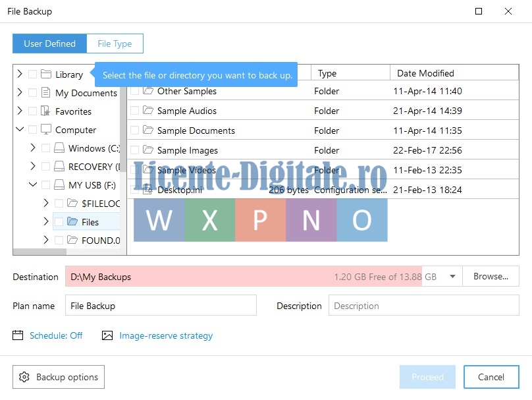This screenshot has width=532, height=400.
Task: Click the Cancel button
Action: coord(491,377)
